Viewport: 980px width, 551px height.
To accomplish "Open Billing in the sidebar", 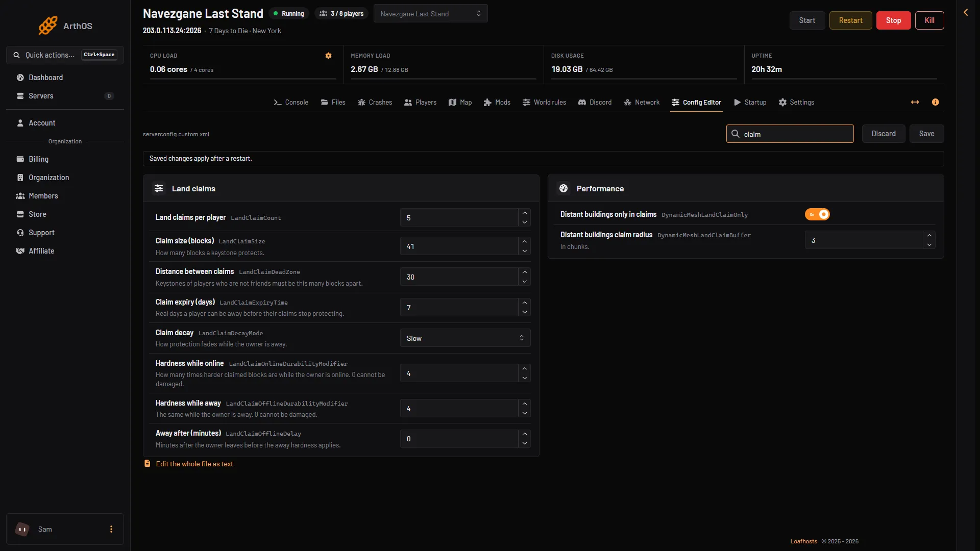I will tap(65, 159).
